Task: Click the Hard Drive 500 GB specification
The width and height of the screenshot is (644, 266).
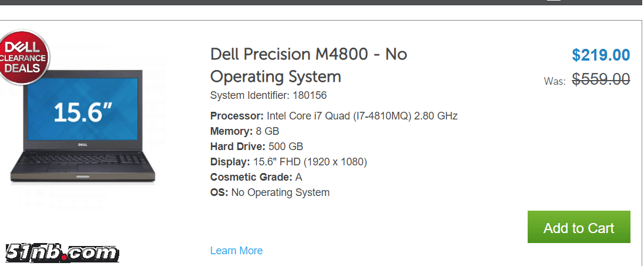Action: tap(256, 147)
